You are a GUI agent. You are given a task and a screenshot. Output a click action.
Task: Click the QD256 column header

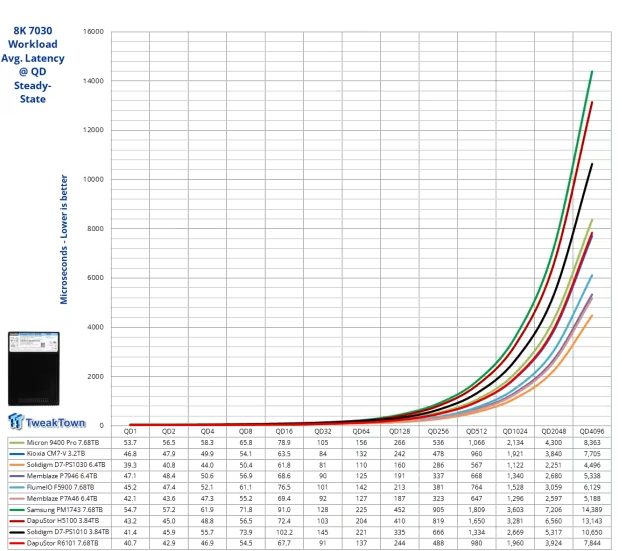click(438, 432)
